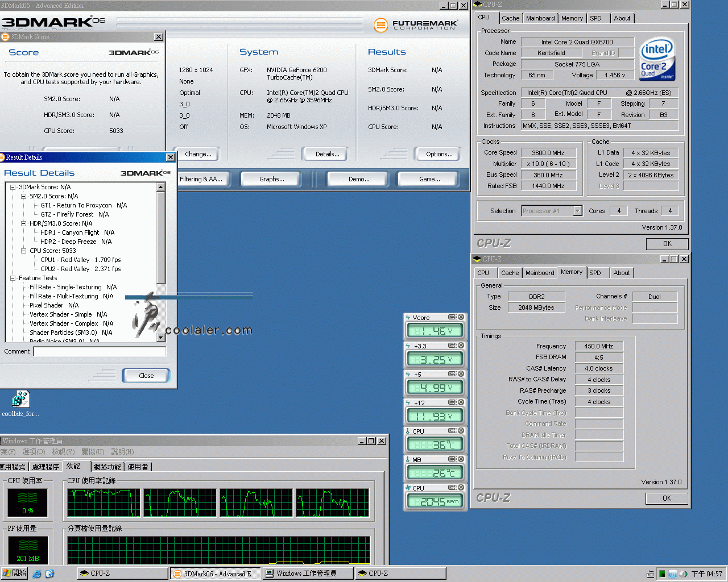
Task: Click the Futuremark orange logo icon
Action: 380,25
